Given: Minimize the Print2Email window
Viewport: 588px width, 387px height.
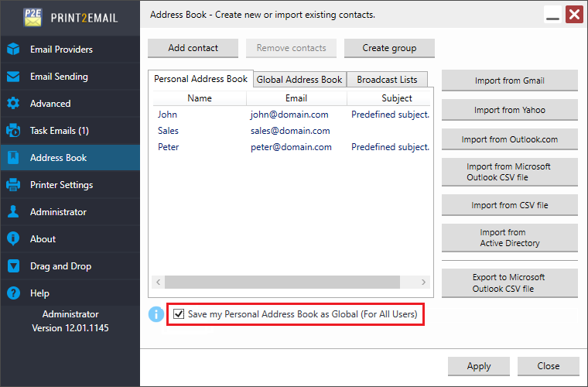Looking at the screenshot, I should coord(552,15).
